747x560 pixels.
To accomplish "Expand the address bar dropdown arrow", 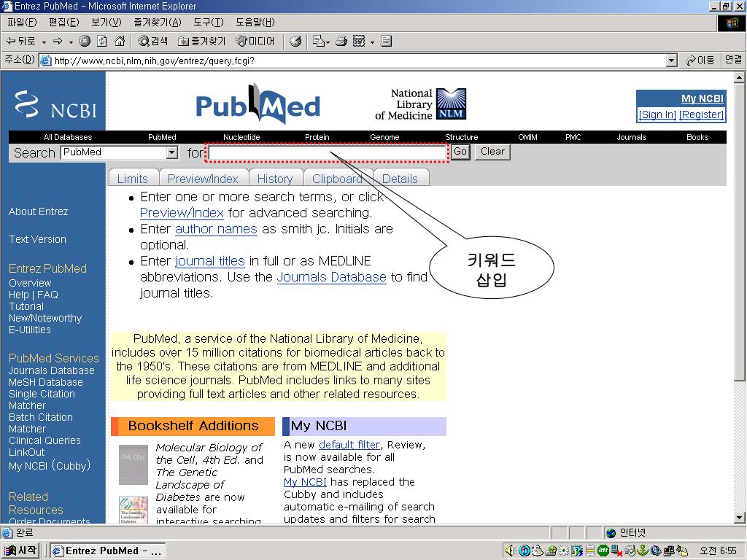I will click(672, 61).
